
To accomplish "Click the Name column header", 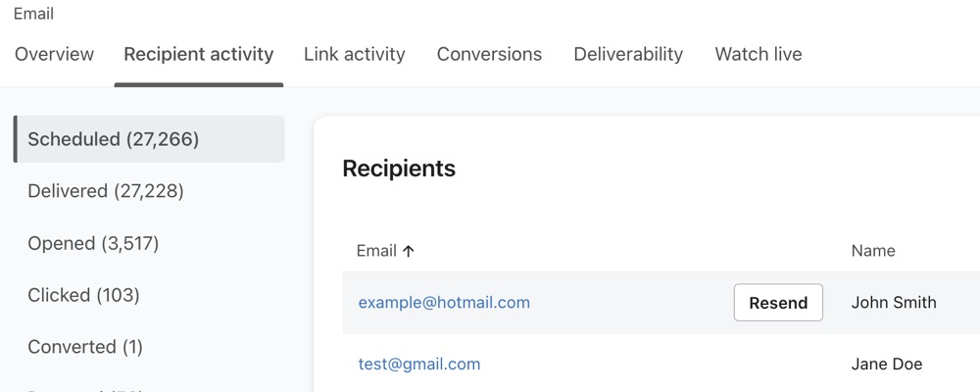I will point(873,251).
